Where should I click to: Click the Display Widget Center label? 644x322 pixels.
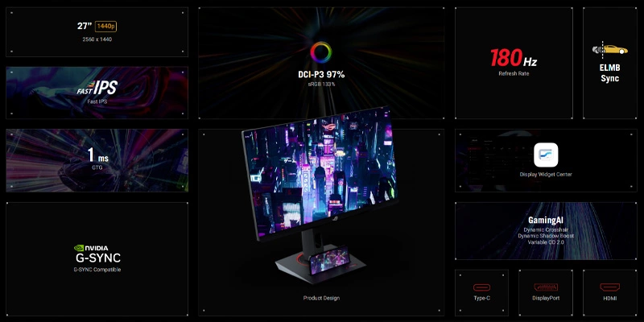coord(546,175)
